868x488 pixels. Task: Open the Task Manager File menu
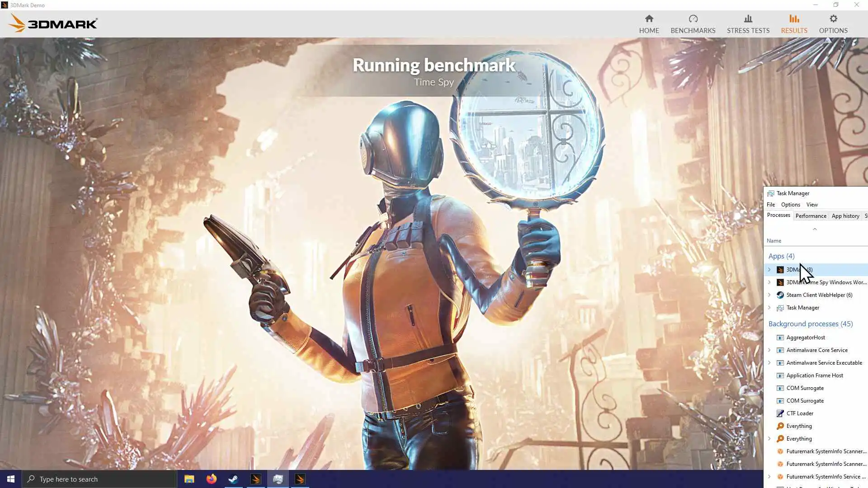click(771, 205)
